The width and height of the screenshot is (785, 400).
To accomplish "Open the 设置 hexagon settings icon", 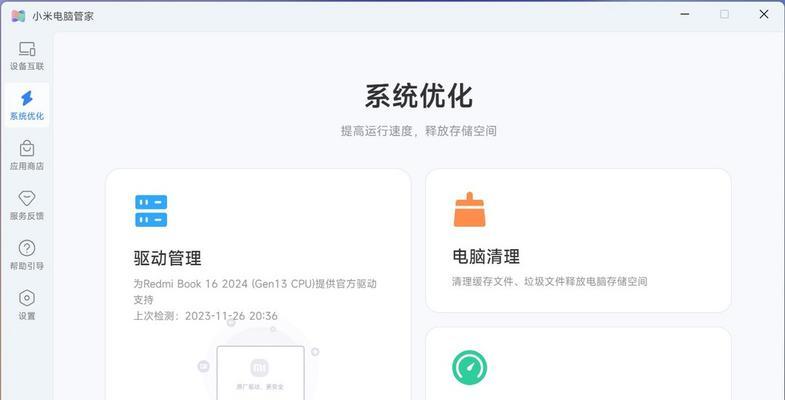I will (x=27, y=298).
